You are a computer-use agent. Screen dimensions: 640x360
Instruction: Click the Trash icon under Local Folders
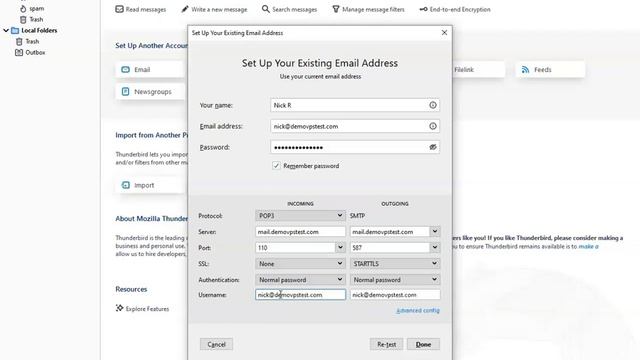[19, 42]
